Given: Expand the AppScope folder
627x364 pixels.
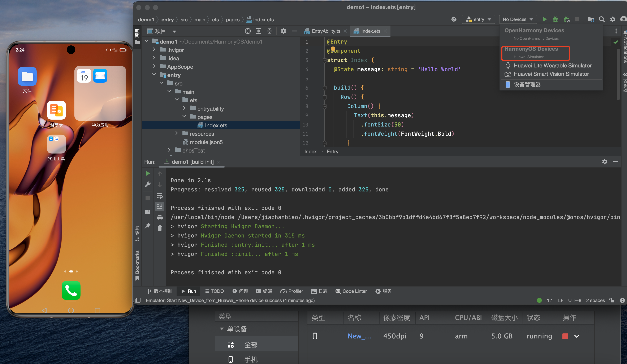Looking at the screenshot, I should point(154,66).
